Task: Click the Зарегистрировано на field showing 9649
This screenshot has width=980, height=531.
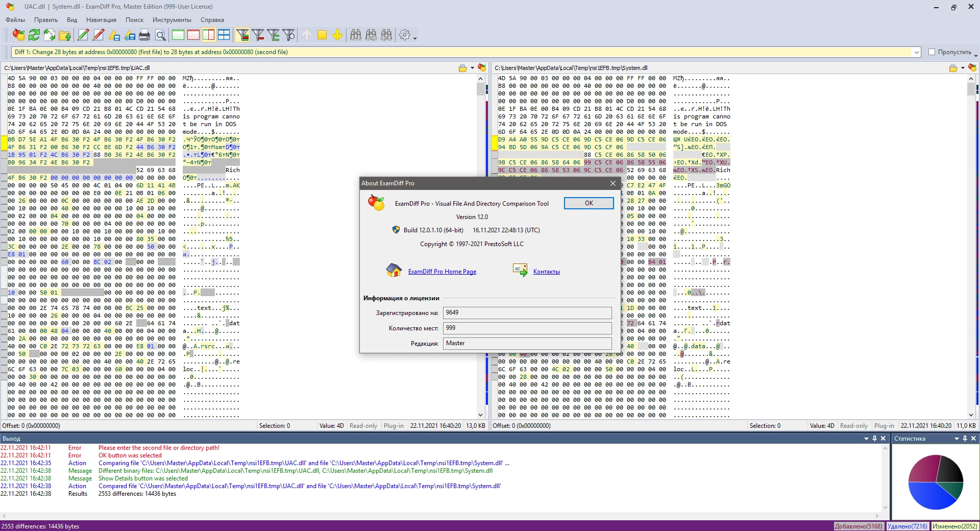Action: click(x=527, y=312)
